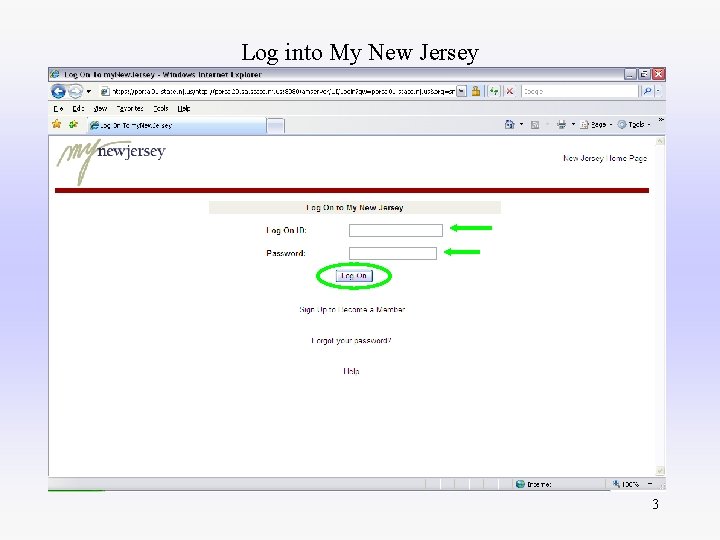Open the Help menu in menu bar
Screen dimensions: 720x540
(x=184, y=109)
